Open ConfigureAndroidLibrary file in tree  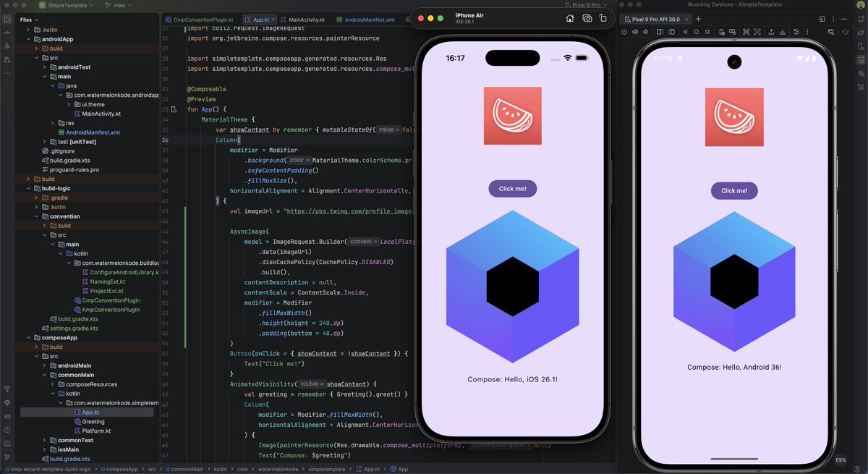pos(119,272)
